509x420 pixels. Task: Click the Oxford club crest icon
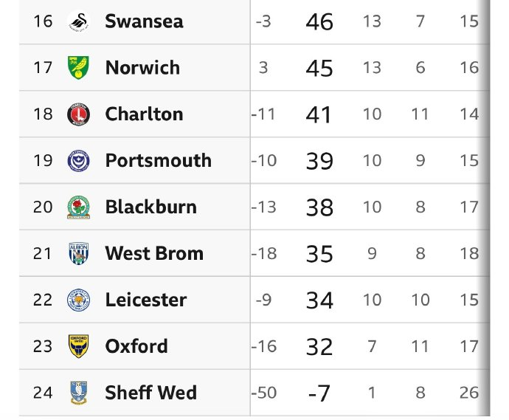click(77, 346)
